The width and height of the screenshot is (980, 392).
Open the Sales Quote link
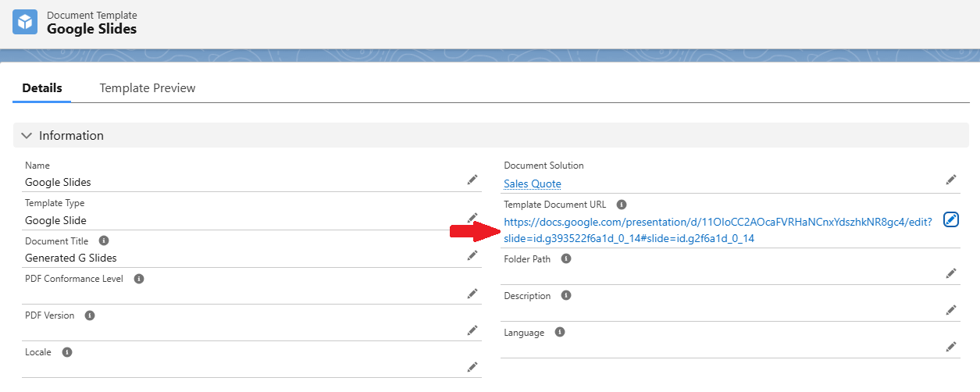coord(533,184)
